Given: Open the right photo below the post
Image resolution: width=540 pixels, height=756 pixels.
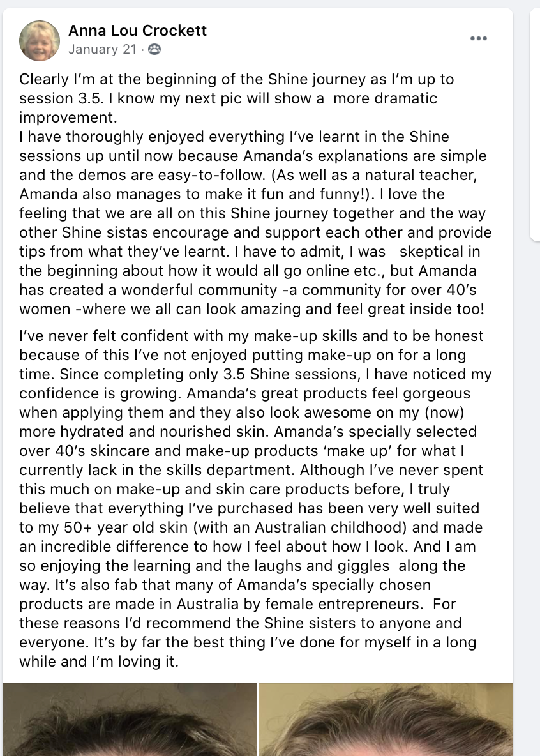Looking at the screenshot, I should tap(386, 720).
